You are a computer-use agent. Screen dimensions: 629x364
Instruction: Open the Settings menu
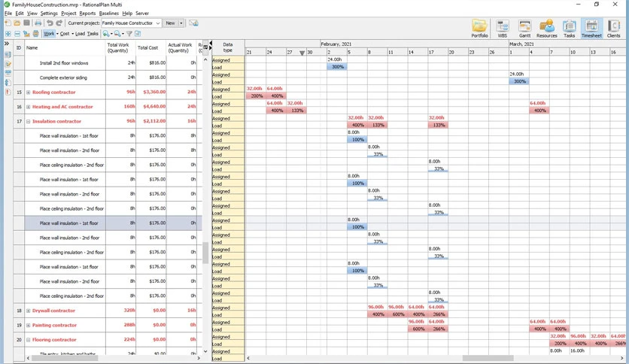(49, 14)
